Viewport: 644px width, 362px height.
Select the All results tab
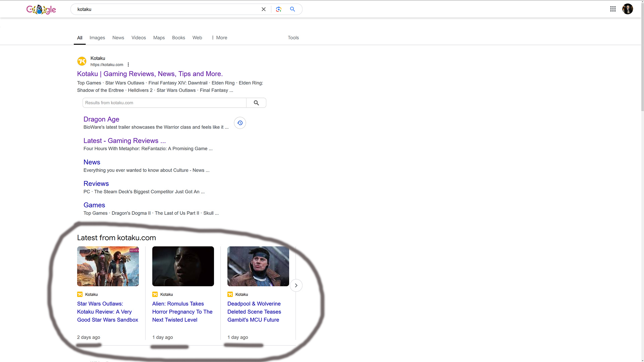[79, 38]
